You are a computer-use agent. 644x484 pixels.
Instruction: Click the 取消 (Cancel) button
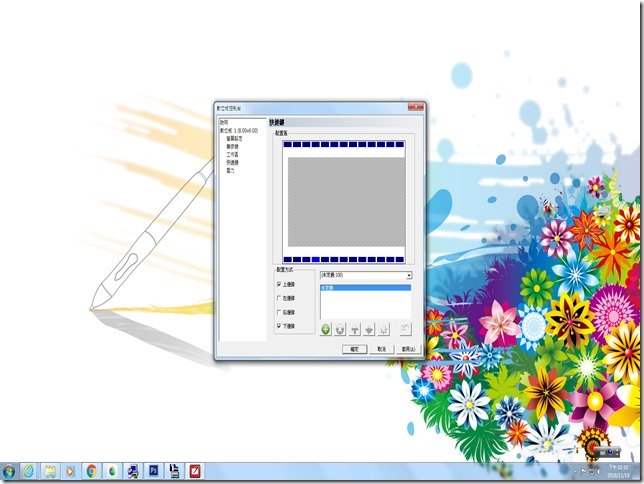pyautogui.click(x=381, y=349)
